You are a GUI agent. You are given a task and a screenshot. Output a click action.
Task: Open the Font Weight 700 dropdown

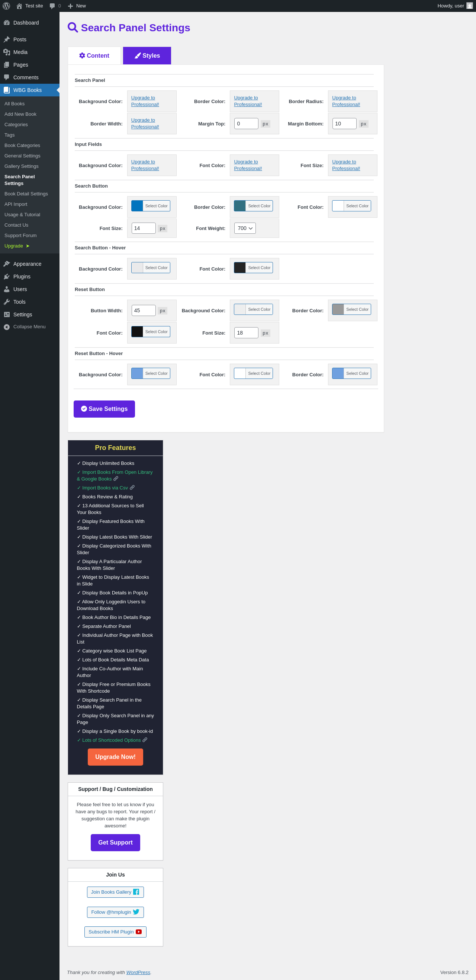245,228
